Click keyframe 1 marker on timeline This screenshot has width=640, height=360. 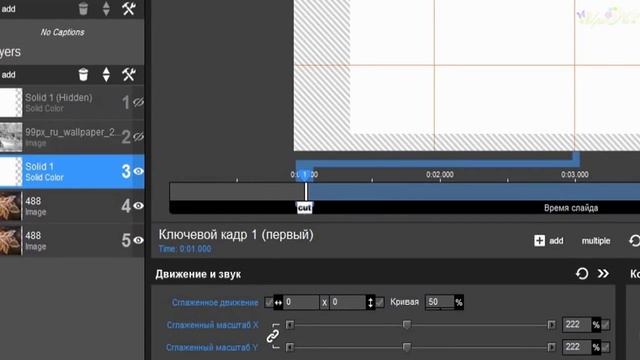pyautogui.click(x=304, y=175)
